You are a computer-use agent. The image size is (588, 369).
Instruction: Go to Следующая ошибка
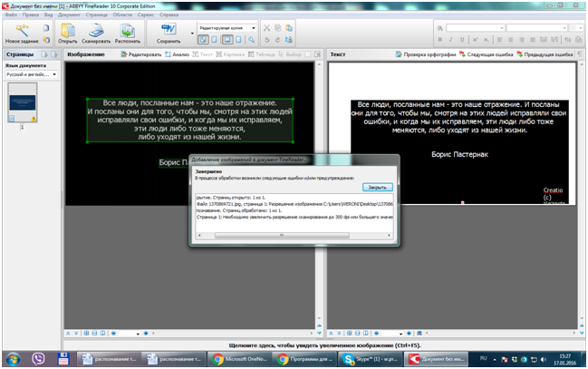(486, 54)
